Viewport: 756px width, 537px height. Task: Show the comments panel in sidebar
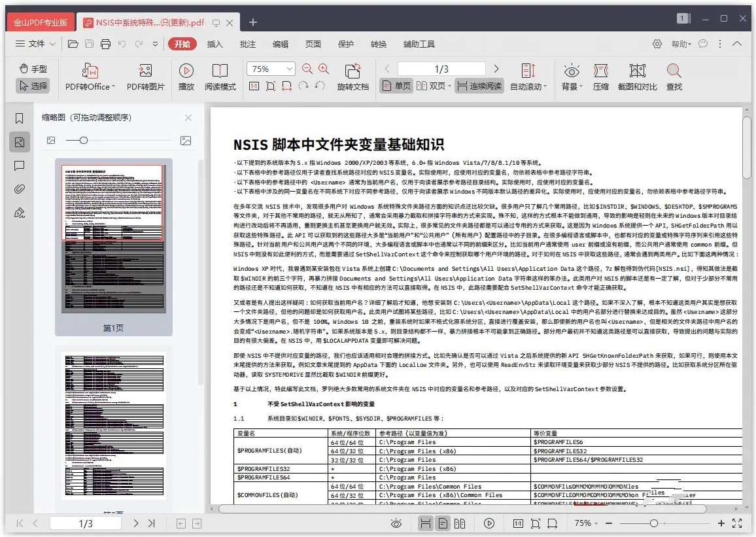click(19, 166)
